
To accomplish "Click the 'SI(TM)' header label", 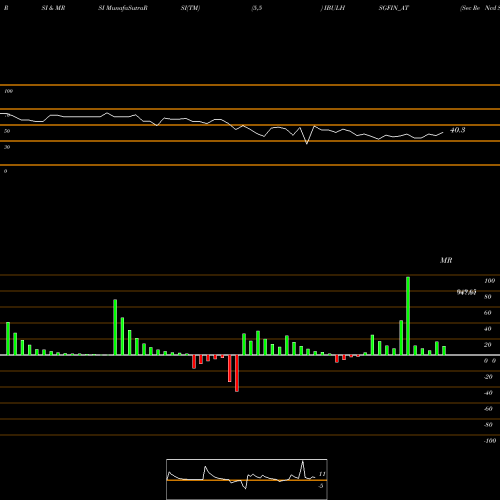I will pyautogui.click(x=190, y=8).
